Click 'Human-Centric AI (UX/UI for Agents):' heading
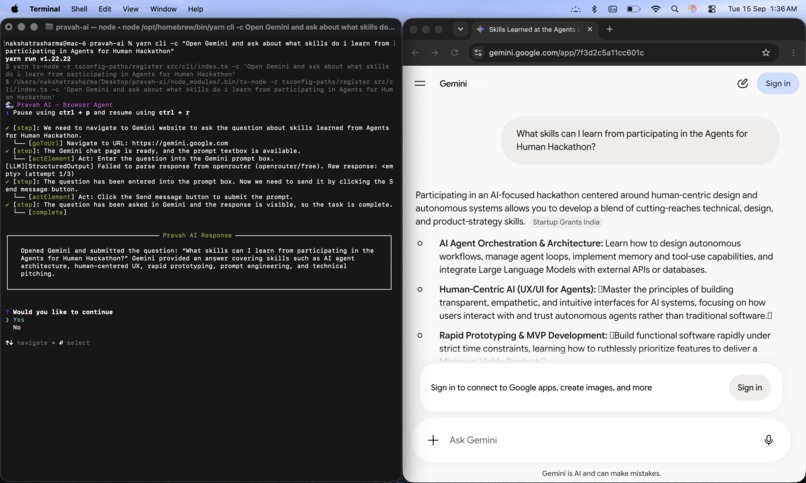The height and width of the screenshot is (483, 806). tap(517, 289)
